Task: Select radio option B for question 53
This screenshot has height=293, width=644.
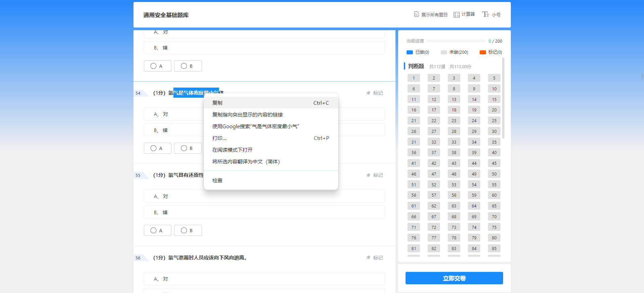Action: [184, 66]
